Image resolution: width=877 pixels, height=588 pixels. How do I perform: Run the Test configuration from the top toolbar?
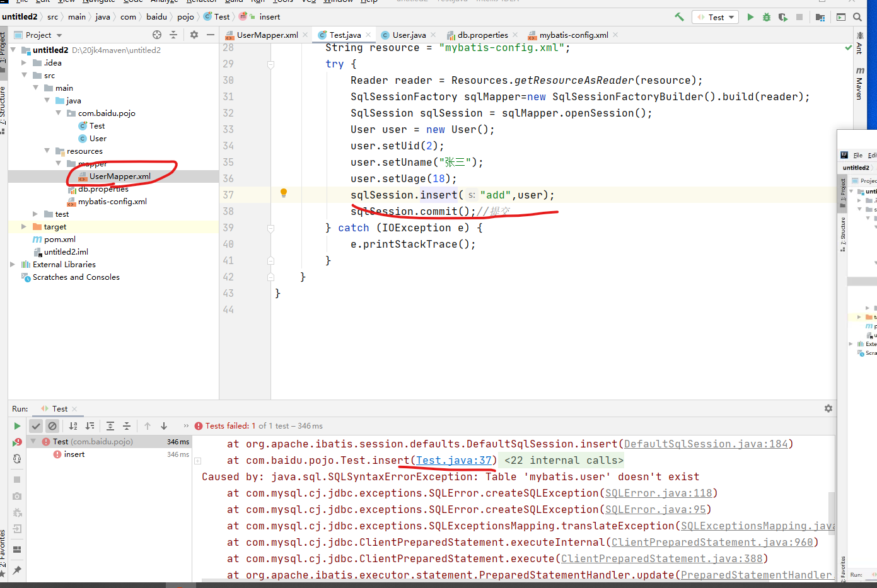tap(750, 17)
